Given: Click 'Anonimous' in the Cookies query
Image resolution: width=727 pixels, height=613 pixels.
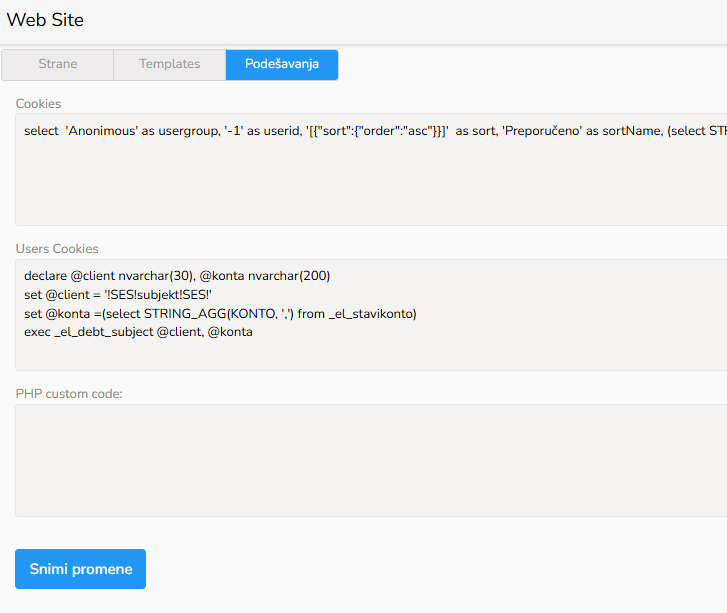Looking at the screenshot, I should pyautogui.click(x=103, y=131).
